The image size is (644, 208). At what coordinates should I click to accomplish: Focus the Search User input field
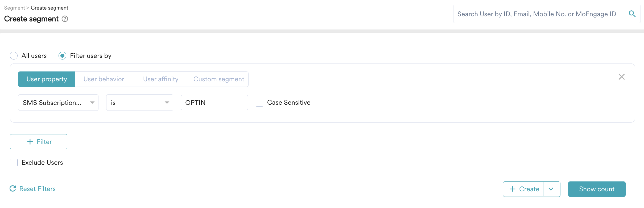(x=538, y=14)
